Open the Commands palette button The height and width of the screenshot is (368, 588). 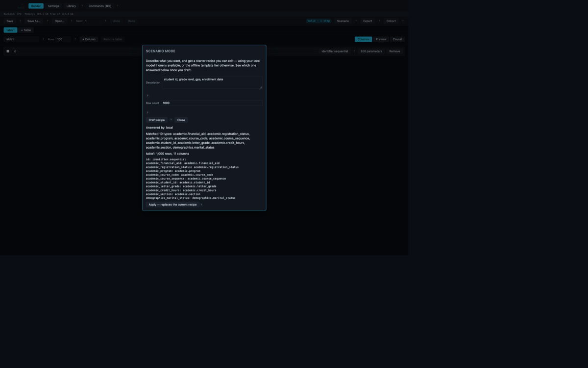tap(100, 6)
